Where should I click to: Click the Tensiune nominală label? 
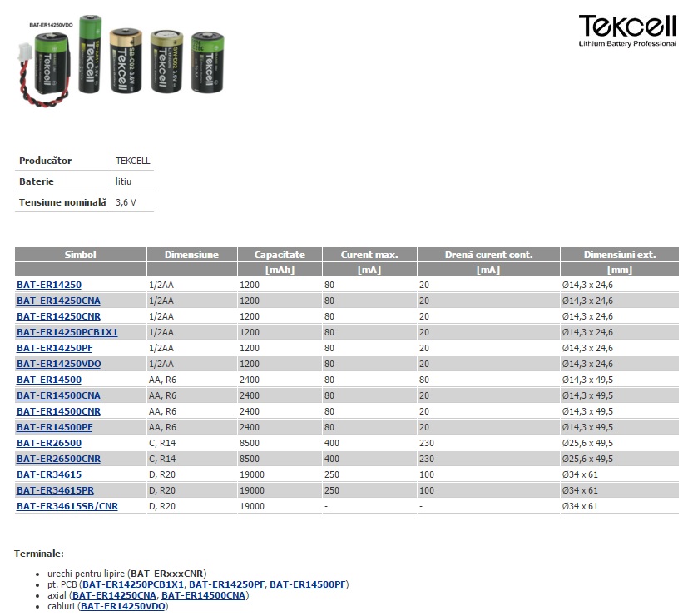pos(62,202)
